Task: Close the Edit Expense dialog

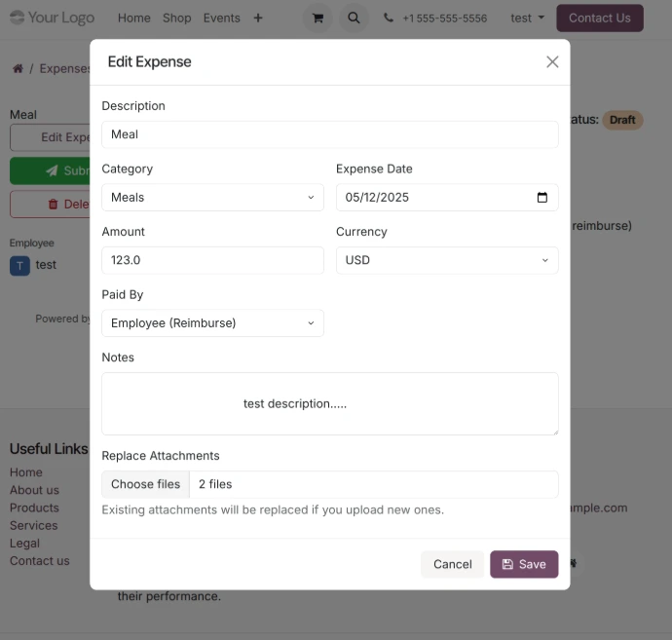Action: (x=552, y=61)
